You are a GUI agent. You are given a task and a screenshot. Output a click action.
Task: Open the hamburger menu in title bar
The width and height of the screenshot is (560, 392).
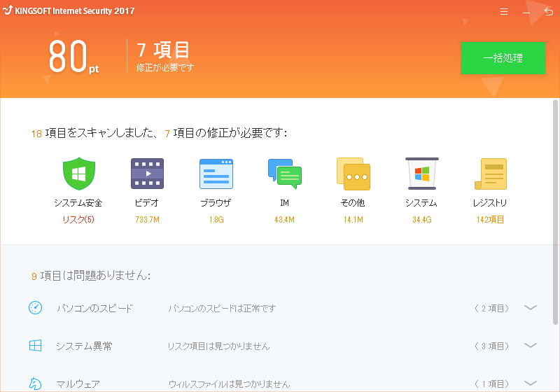tap(504, 12)
